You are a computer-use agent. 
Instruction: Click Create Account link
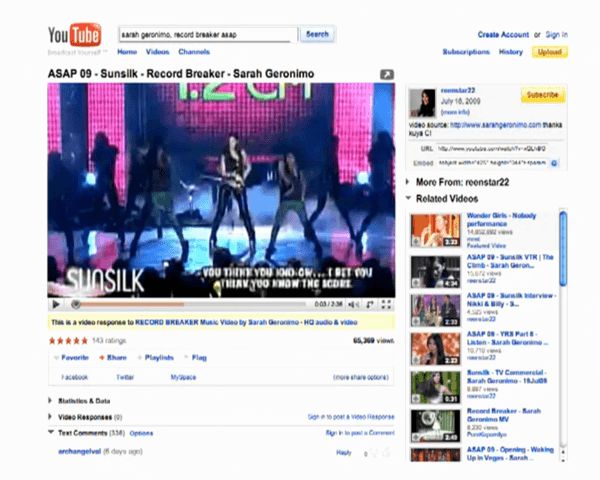point(503,35)
